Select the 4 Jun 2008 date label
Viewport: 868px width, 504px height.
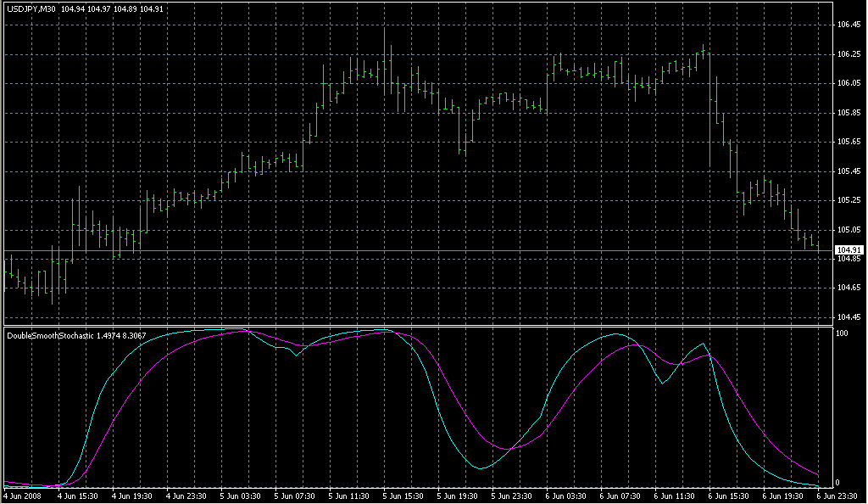tap(22, 495)
